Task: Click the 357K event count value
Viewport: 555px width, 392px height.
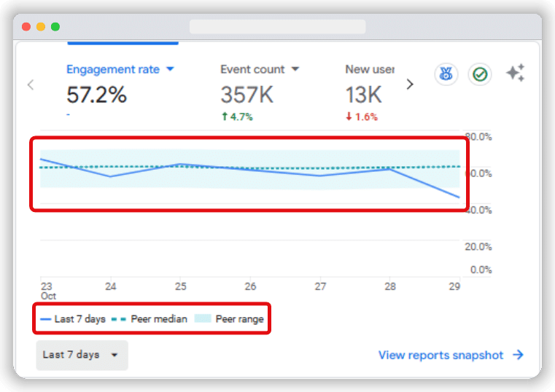Action: coord(247,95)
